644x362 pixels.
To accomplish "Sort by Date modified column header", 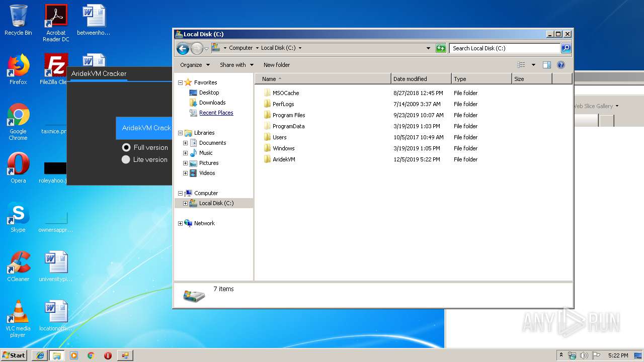I will pos(421,79).
